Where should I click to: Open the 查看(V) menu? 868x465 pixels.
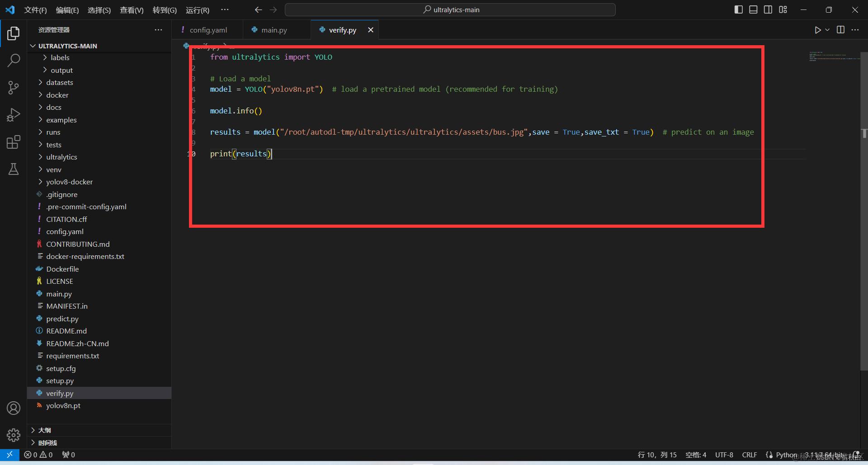click(x=132, y=10)
